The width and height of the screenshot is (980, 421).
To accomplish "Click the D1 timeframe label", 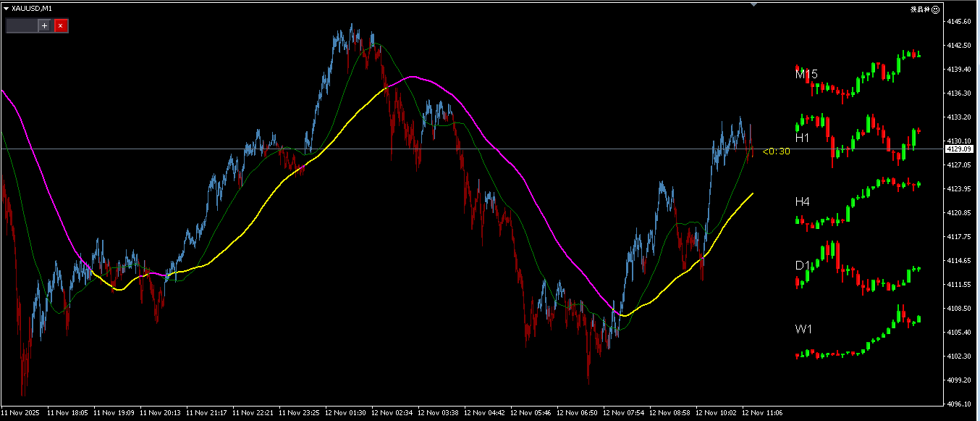I will (802, 265).
